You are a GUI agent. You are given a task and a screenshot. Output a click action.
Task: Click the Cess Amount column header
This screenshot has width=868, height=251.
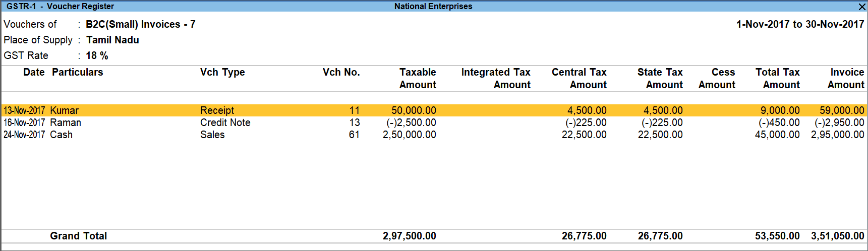[717, 79]
